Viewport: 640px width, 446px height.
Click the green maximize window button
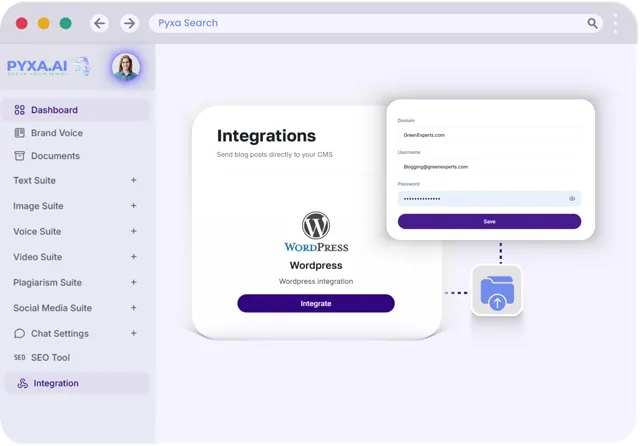66,23
